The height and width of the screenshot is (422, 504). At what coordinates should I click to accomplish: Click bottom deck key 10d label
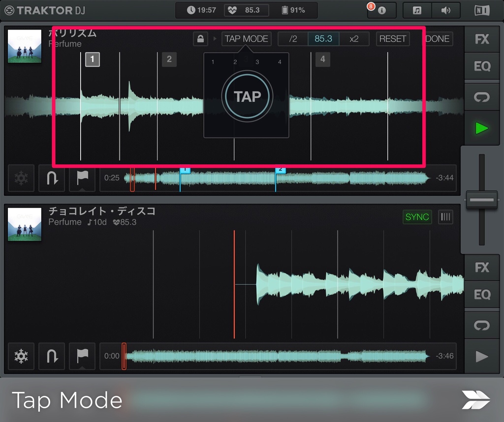[97, 222]
